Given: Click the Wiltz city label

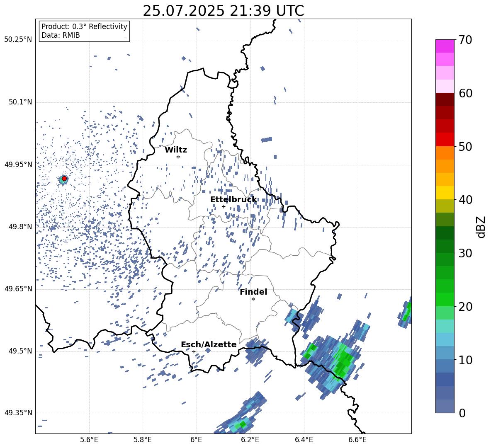Looking at the screenshot, I should pyautogui.click(x=176, y=150).
